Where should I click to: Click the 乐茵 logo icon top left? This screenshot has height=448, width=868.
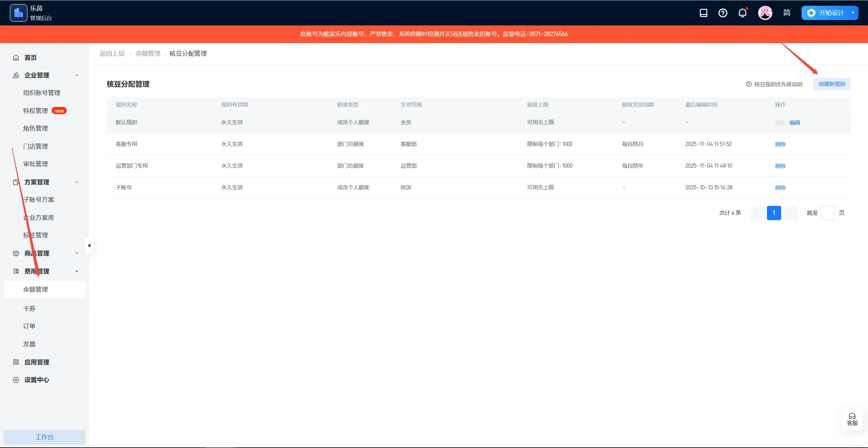tap(19, 13)
